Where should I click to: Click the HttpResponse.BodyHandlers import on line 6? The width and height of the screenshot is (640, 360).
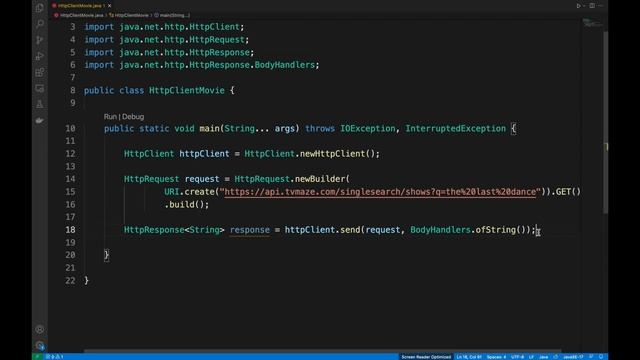click(x=202, y=65)
